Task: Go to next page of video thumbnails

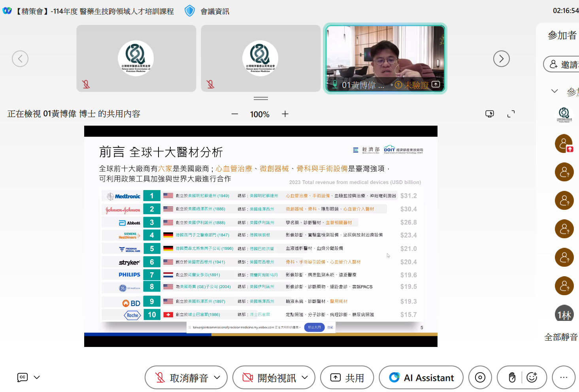Action: 502,59
